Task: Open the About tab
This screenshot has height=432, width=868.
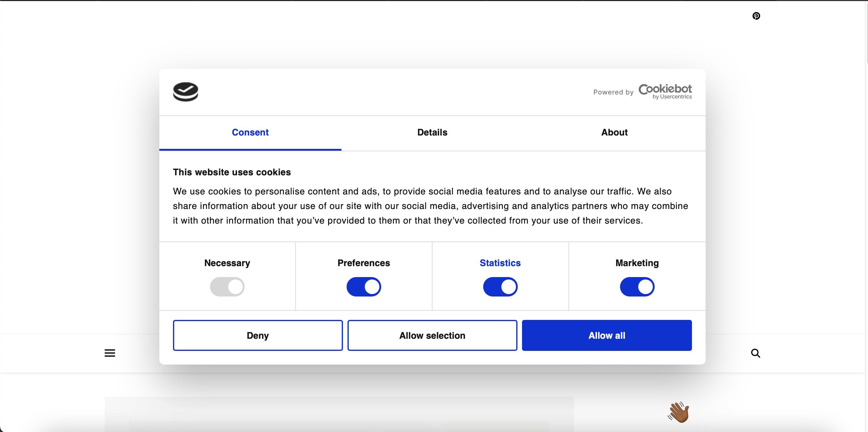Action: pyautogui.click(x=614, y=132)
